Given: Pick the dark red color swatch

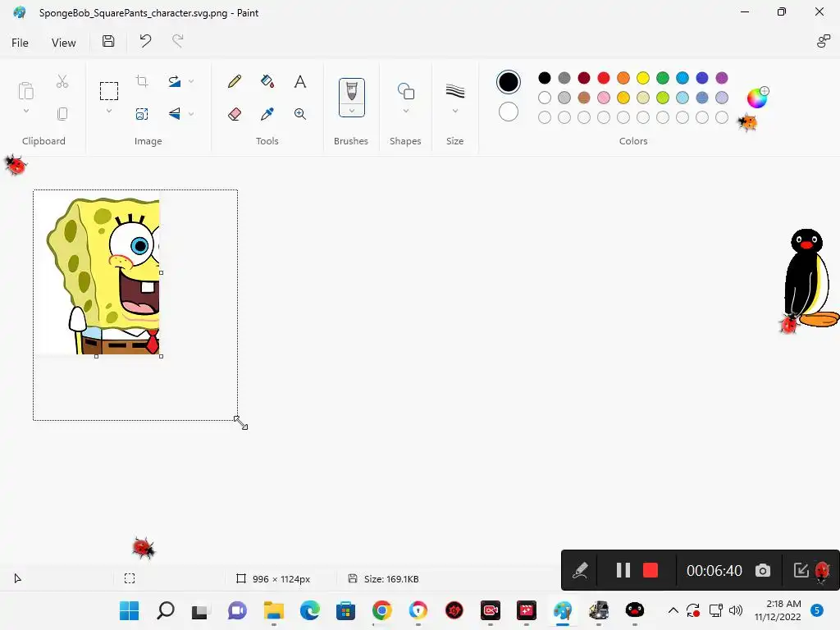Looking at the screenshot, I should (x=584, y=78).
